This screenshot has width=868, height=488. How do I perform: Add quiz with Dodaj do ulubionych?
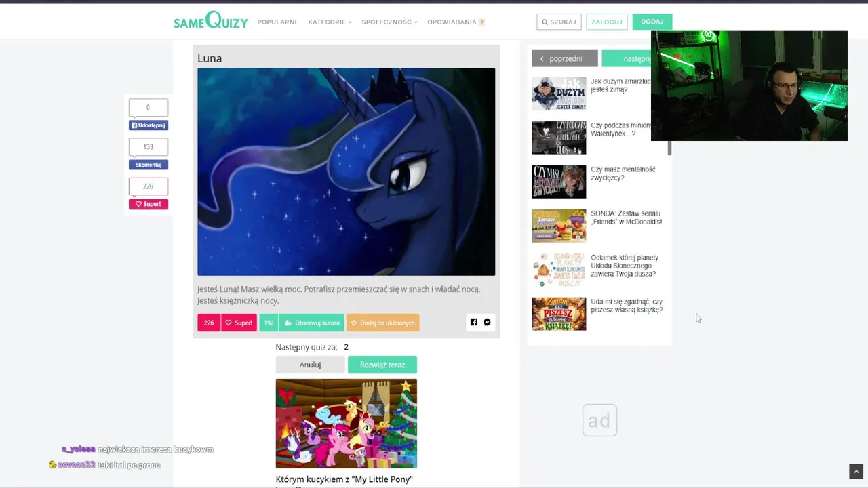382,323
